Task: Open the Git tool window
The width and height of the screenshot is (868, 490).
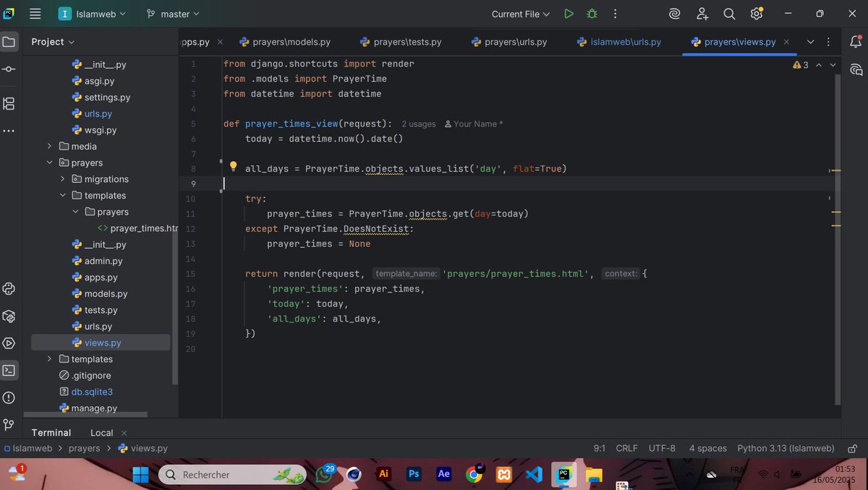Action: (9, 424)
